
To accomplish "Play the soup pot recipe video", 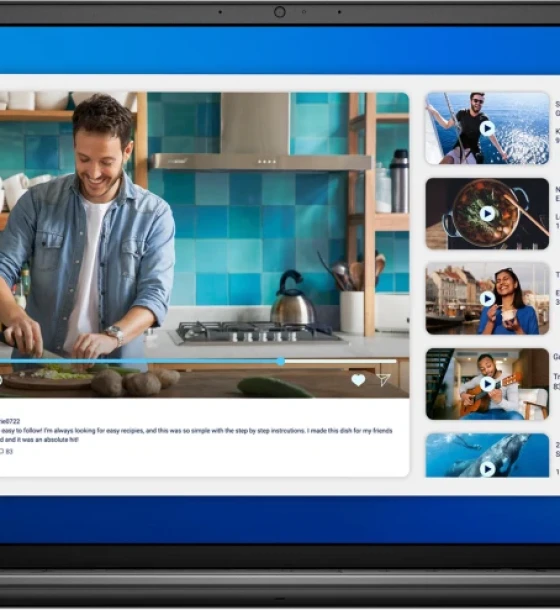I will point(487,214).
